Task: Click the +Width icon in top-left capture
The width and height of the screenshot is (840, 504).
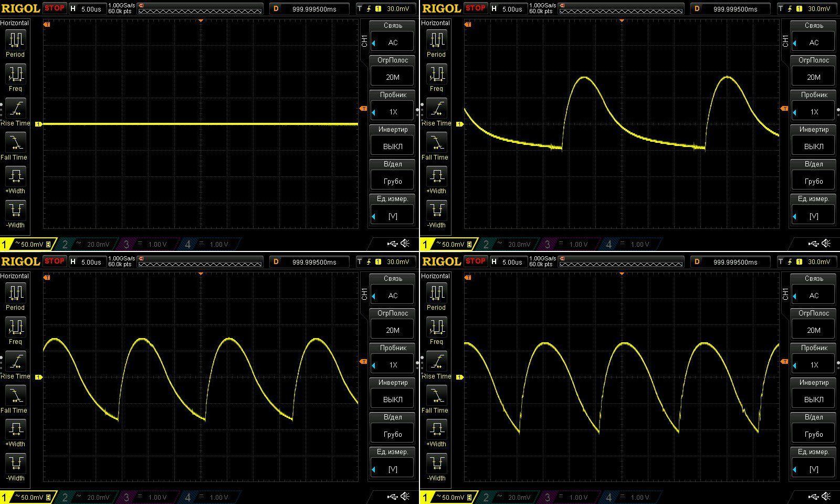Action: click(15, 176)
